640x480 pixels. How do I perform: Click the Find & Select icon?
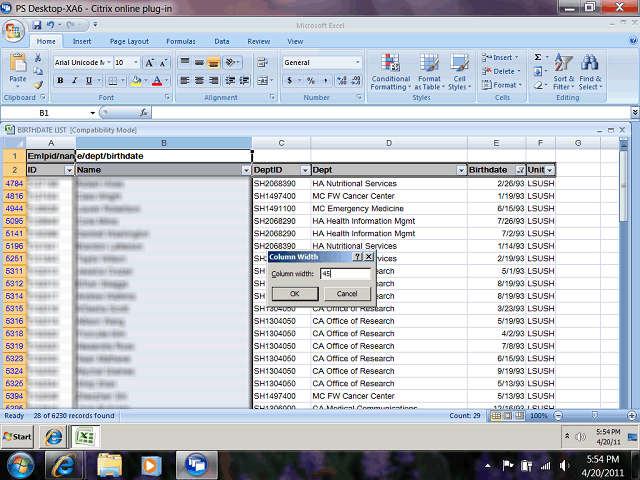coord(590,72)
